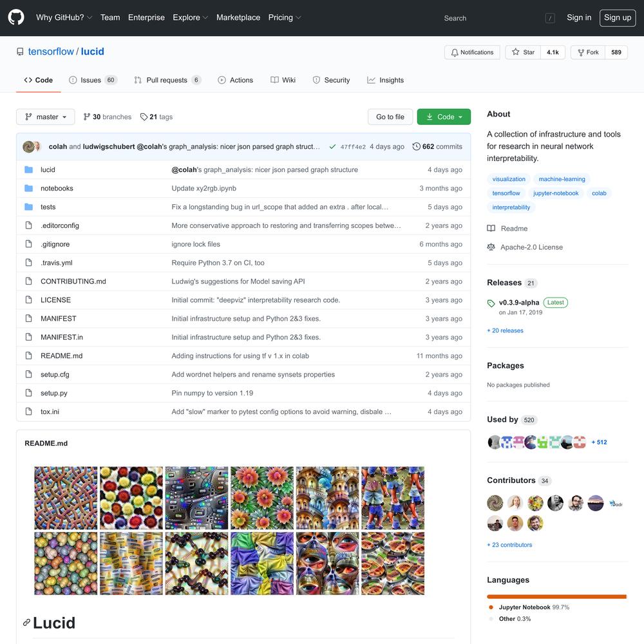
Task: Click the slash keyboard shortcut icon in search
Action: click(550, 18)
